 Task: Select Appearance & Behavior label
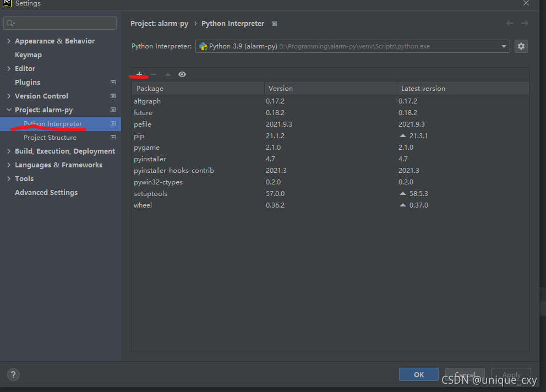click(x=54, y=41)
